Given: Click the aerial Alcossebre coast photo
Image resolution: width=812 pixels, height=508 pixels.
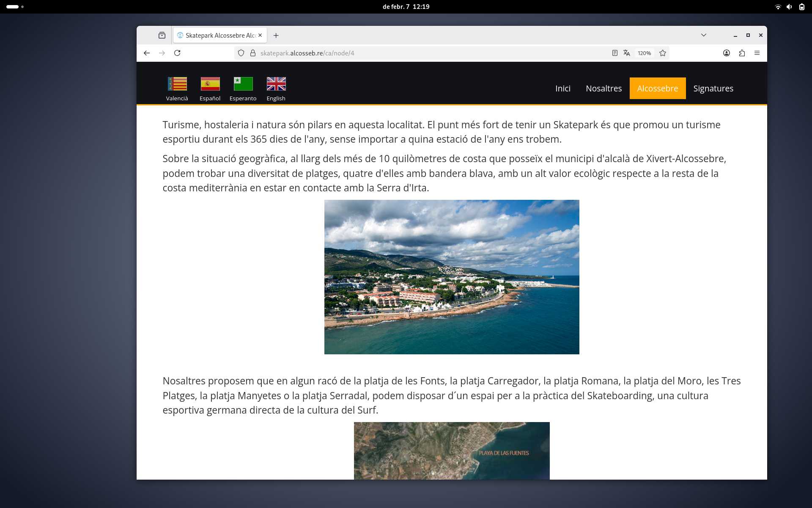Looking at the screenshot, I should coord(452,277).
